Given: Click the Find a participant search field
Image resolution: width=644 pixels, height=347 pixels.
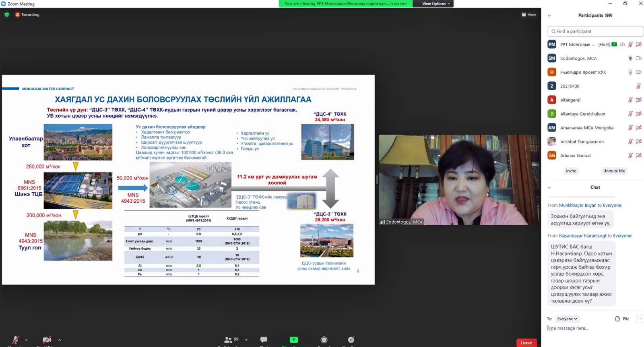Looking at the screenshot, I should tap(596, 31).
